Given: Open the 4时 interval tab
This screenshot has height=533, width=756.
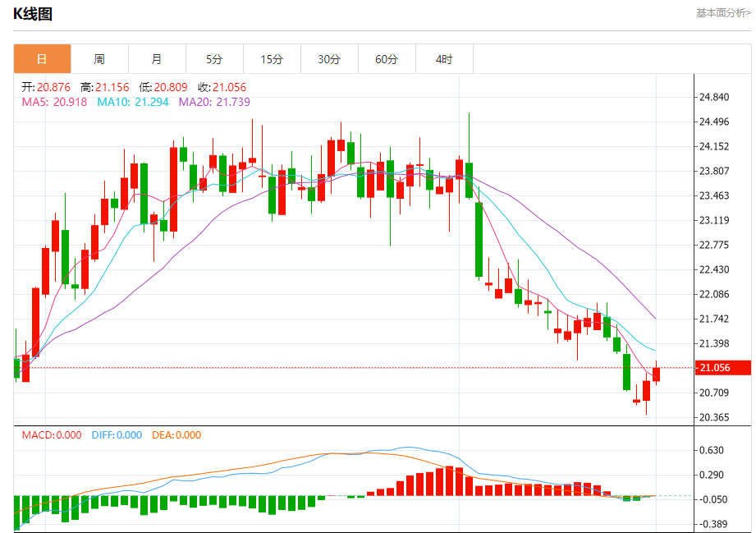Looking at the screenshot, I should point(444,59).
